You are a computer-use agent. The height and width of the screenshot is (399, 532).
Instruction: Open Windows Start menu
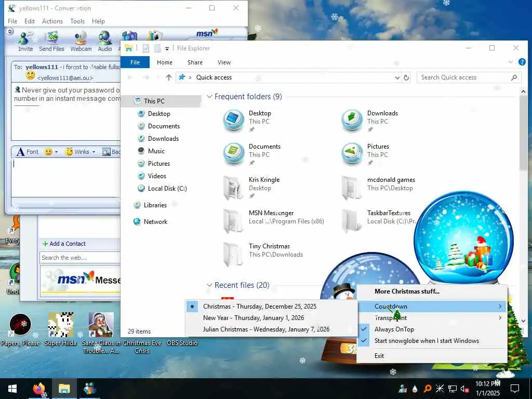[x=12, y=389]
